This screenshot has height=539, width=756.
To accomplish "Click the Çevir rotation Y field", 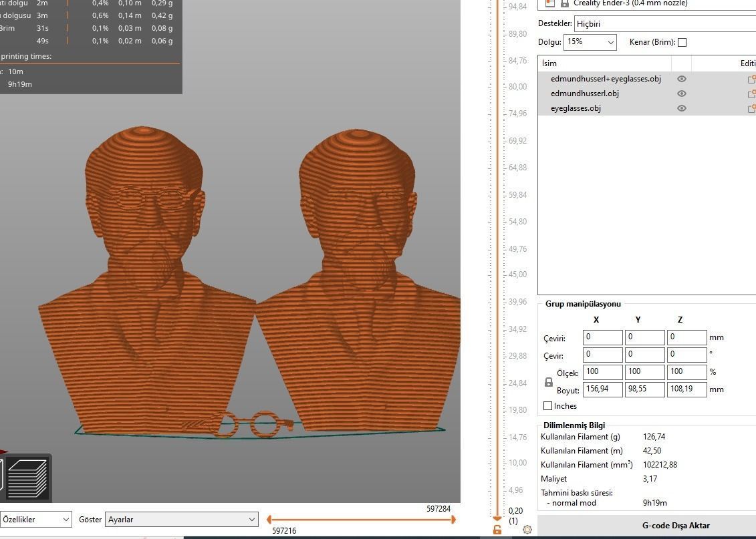I will pos(644,355).
